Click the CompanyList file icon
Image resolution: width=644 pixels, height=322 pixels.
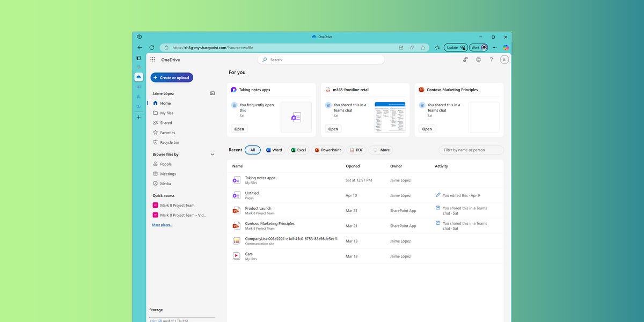[x=236, y=241]
